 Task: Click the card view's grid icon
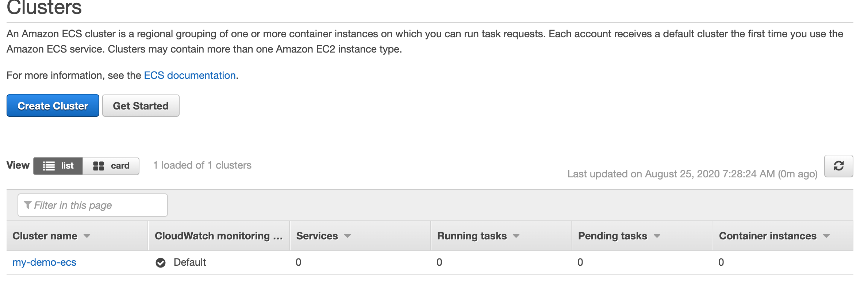point(99,166)
